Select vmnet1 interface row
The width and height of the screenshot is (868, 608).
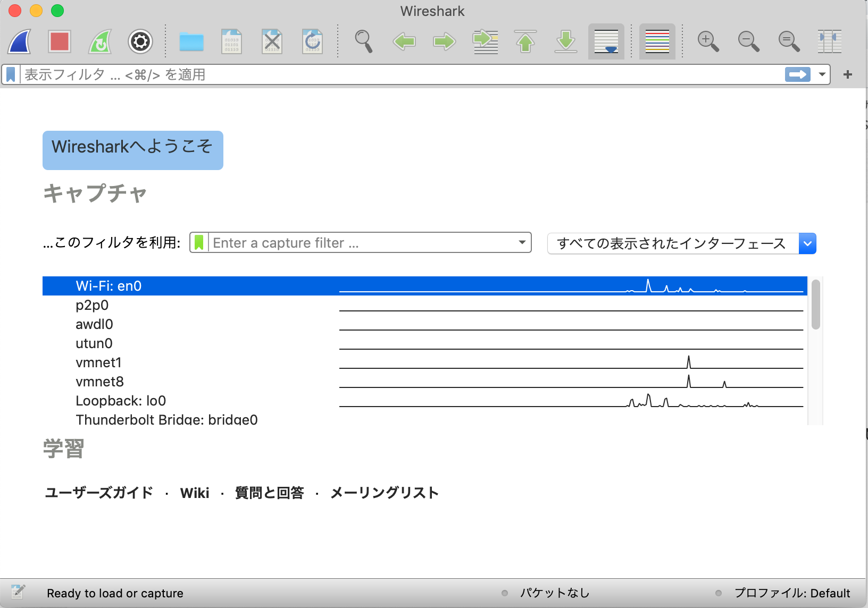424,362
